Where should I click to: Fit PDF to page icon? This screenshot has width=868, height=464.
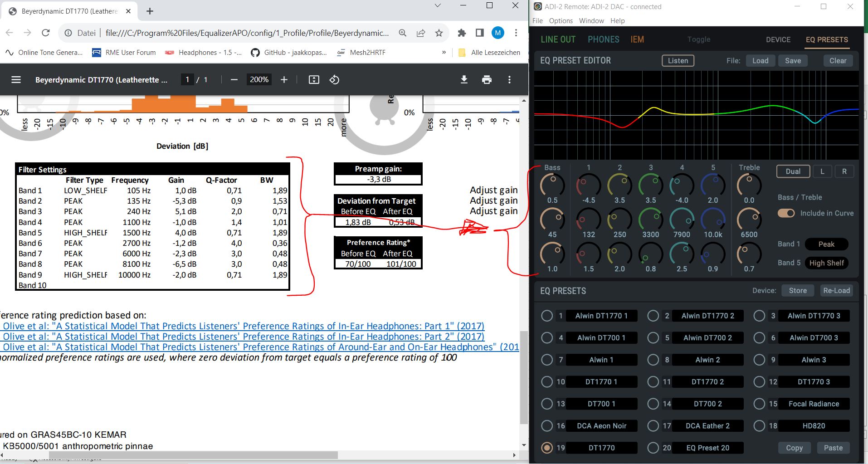click(x=314, y=80)
